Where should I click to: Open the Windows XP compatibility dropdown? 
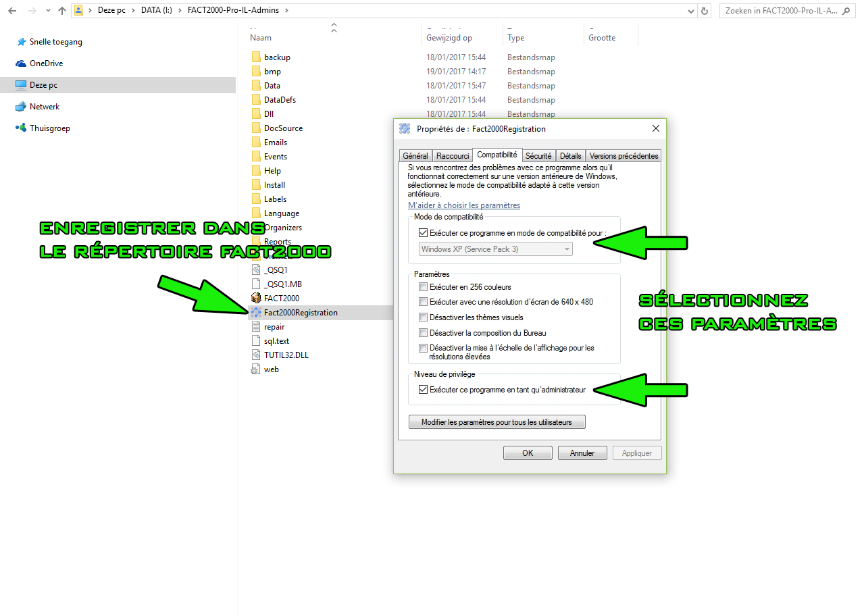click(495, 249)
